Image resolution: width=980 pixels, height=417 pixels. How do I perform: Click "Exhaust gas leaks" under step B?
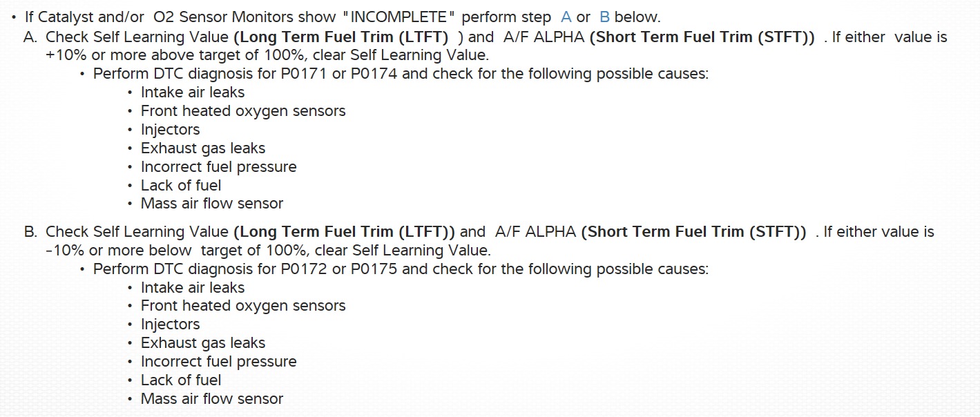(x=203, y=343)
